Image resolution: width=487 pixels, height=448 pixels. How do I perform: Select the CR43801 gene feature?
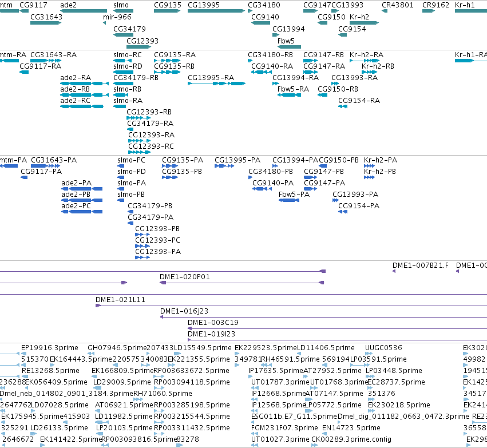tap(385, 11)
